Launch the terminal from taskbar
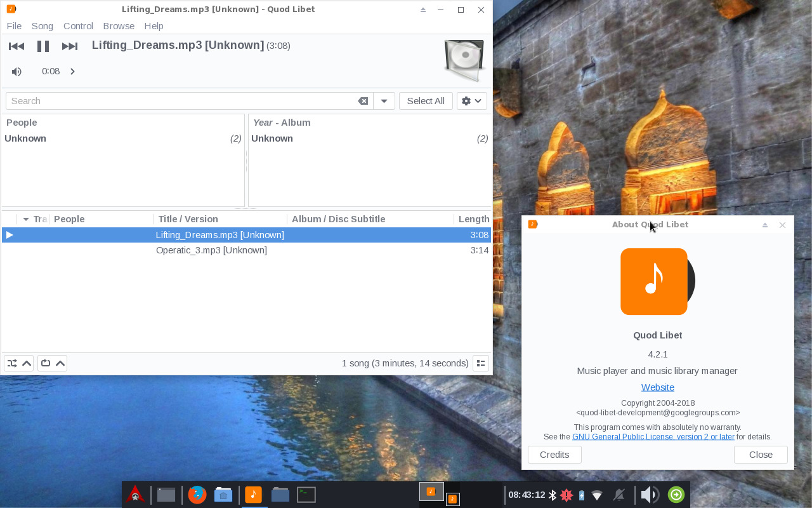The image size is (812, 508). [x=306, y=495]
